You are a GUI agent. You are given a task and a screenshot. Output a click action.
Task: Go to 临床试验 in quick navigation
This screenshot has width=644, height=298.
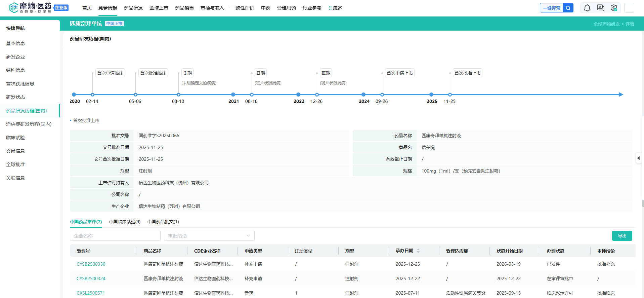point(15,138)
